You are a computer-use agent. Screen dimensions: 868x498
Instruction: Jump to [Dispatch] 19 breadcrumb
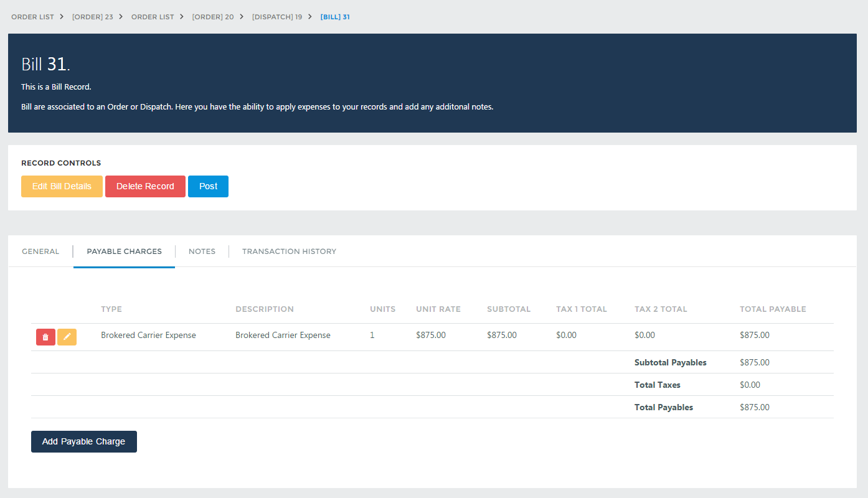coord(277,17)
